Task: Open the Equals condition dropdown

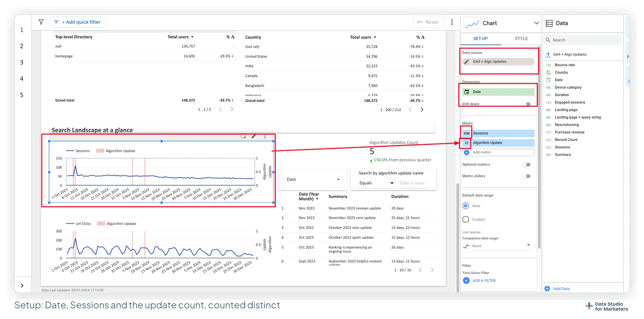Action: point(377,183)
